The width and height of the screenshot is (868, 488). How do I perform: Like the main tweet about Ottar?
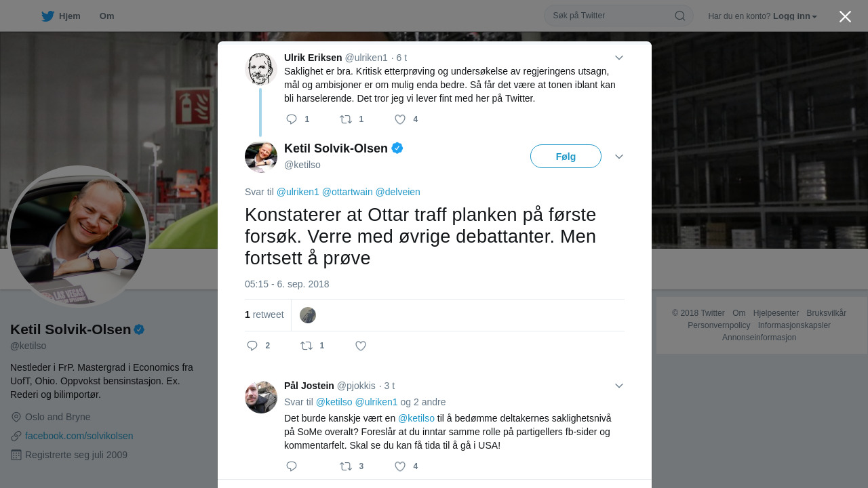point(361,346)
